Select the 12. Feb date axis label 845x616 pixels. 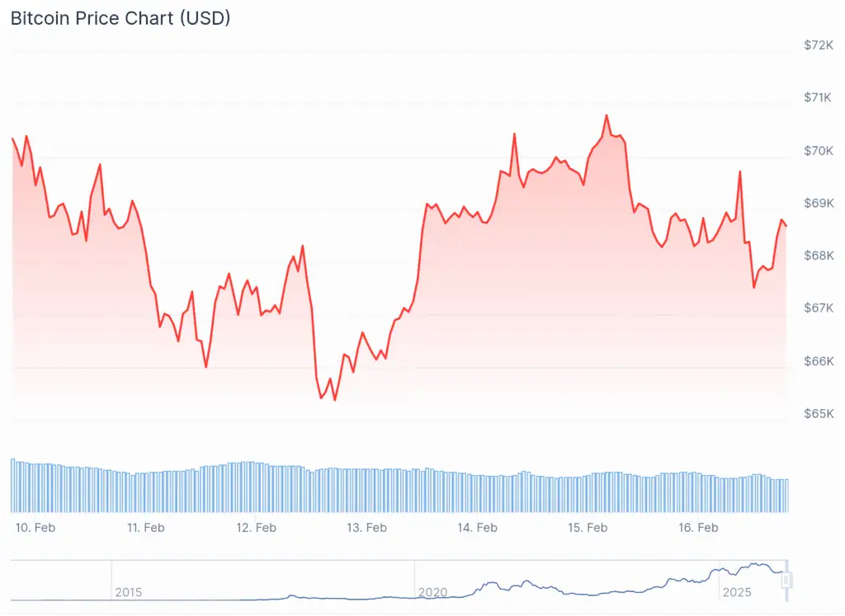[256, 527]
